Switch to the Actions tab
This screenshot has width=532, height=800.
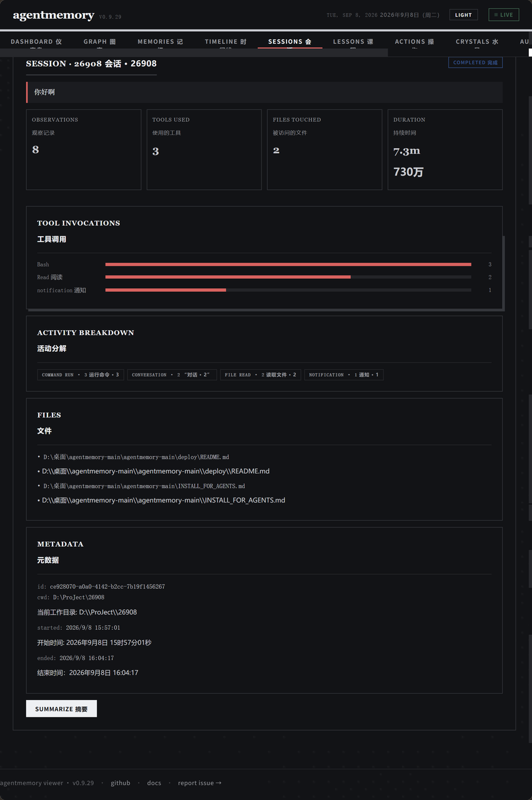415,42
